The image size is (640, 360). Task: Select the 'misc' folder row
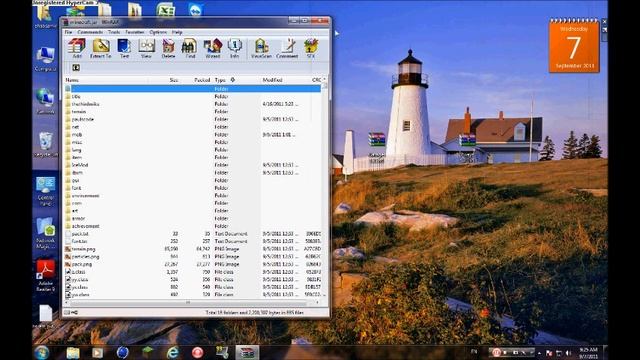[x=193, y=142]
